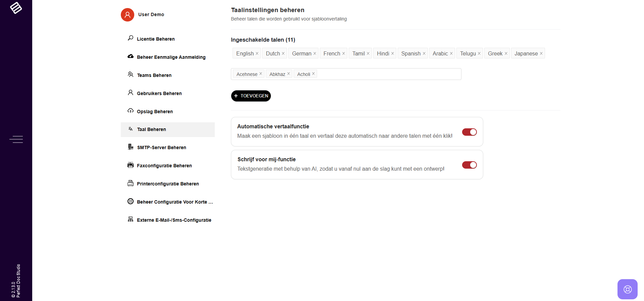This screenshot has width=644, height=301.
Task: Click the User Demo avatar icon
Action: (x=128, y=15)
